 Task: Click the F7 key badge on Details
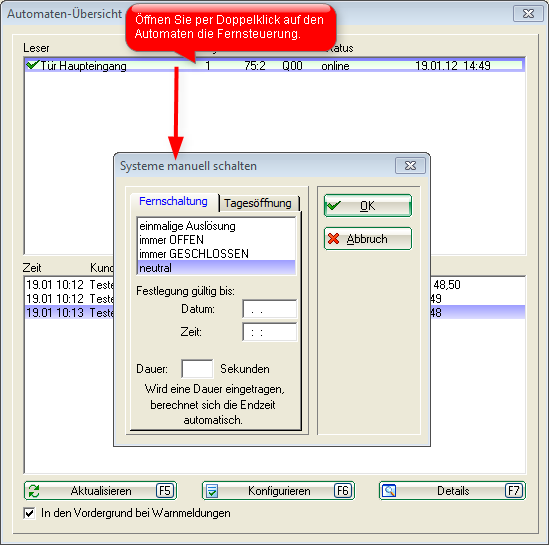514,491
